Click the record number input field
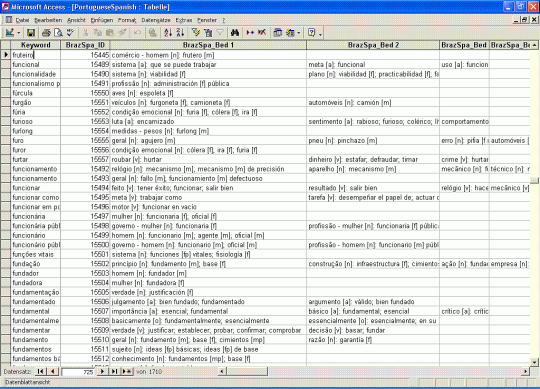This screenshot has width=540, height=389. click(x=78, y=372)
